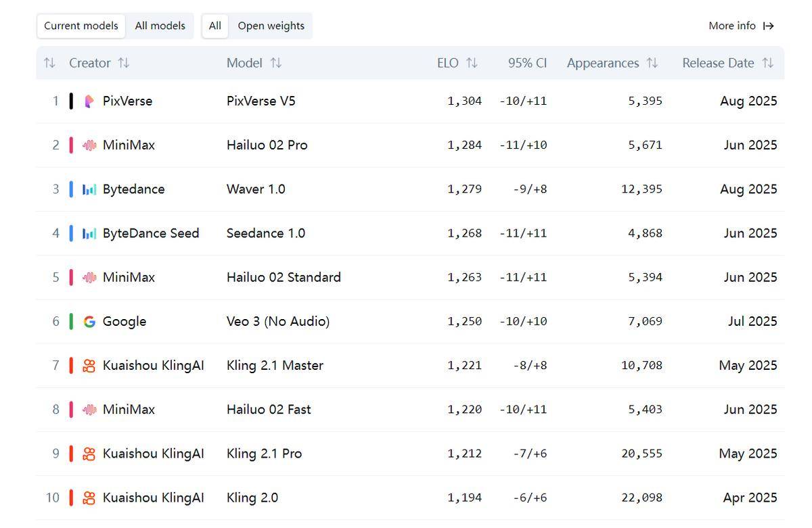Click KlingAI icon in Kling 2.0 row
This screenshot has height=528, width=812.
89,498
